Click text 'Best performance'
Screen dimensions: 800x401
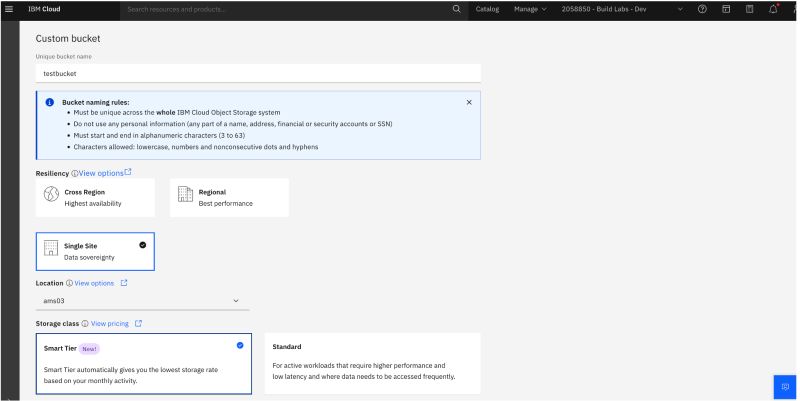[226, 204]
